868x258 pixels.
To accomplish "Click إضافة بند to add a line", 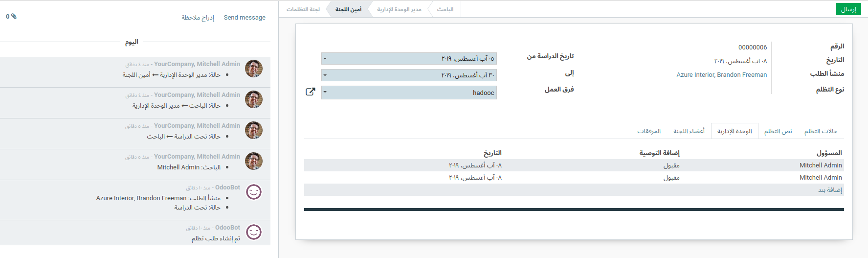I will [830, 190].
